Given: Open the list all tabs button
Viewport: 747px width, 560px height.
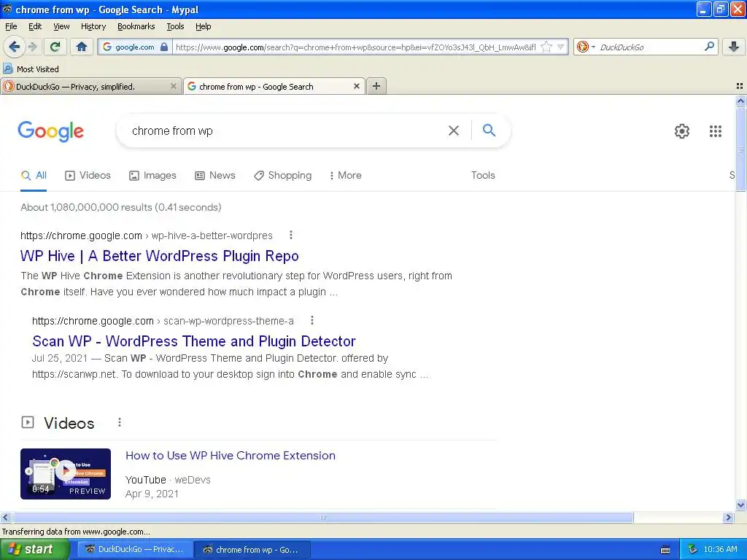Looking at the screenshot, I should coord(740,86).
